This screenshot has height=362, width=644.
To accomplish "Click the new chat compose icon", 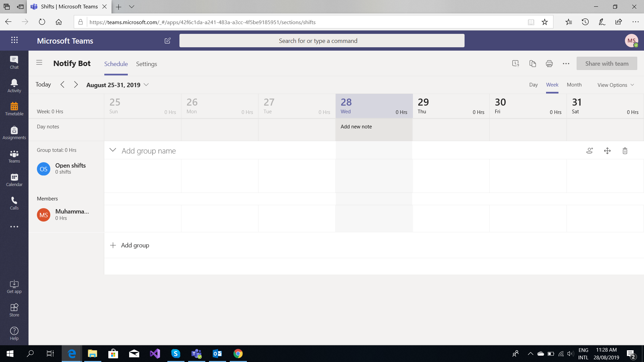I will click(x=167, y=41).
